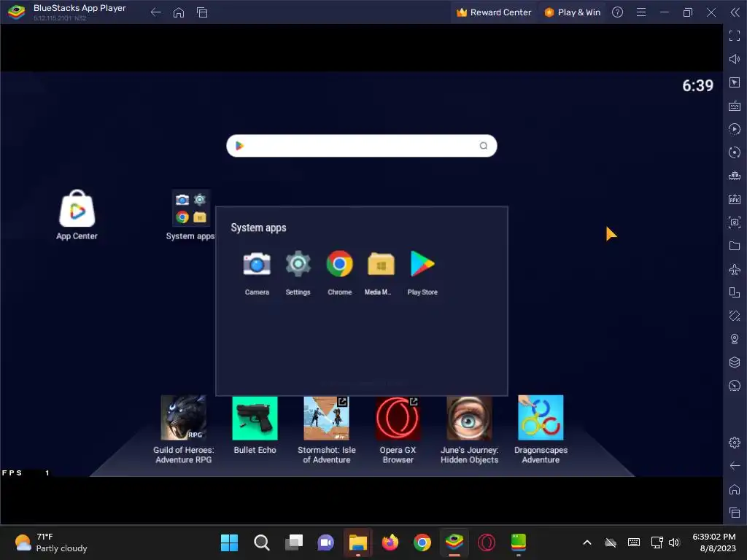Open Settings in the System apps folder
The image size is (747, 560).
298,264
